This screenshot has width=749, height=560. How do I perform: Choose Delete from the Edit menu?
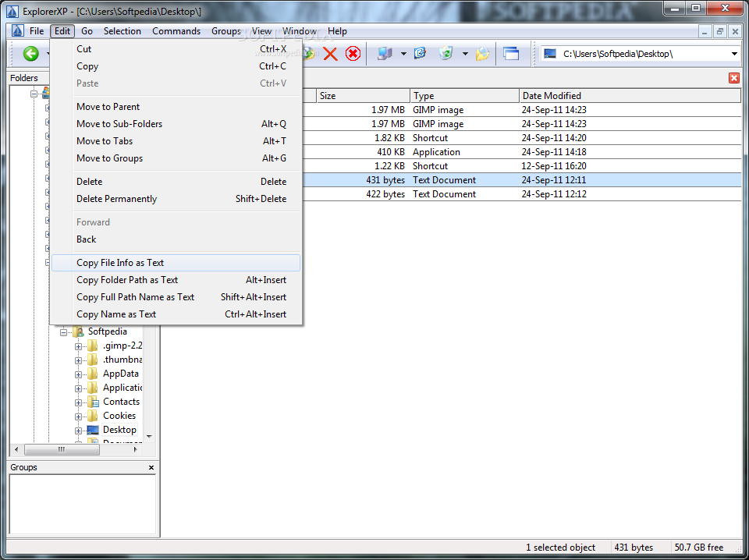tap(176, 182)
